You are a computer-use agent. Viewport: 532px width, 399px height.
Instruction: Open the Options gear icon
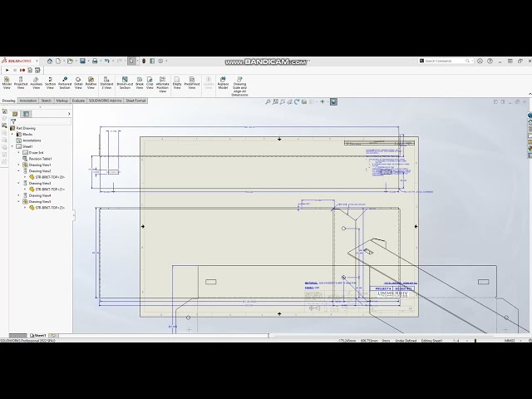pos(160,61)
